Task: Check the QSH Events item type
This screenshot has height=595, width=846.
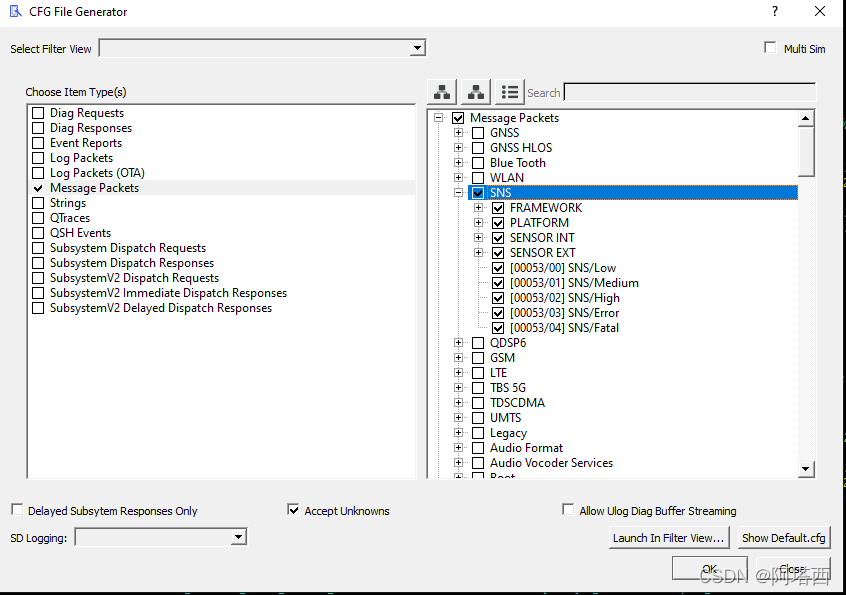Action: pos(38,233)
